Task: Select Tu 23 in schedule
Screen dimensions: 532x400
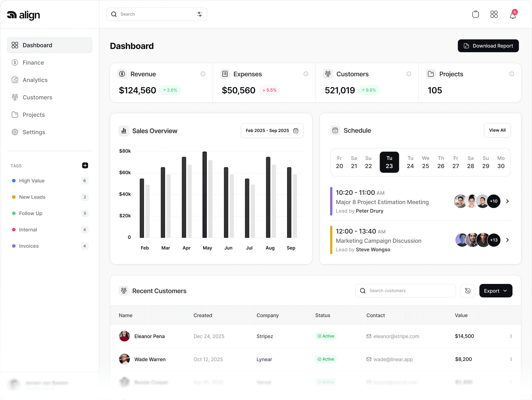Action: pos(389,162)
